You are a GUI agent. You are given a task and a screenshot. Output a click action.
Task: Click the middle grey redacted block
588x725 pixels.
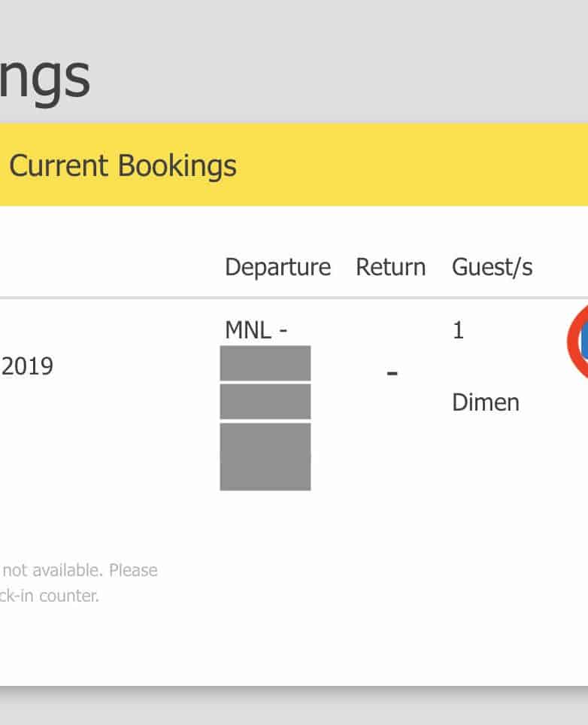pos(265,402)
